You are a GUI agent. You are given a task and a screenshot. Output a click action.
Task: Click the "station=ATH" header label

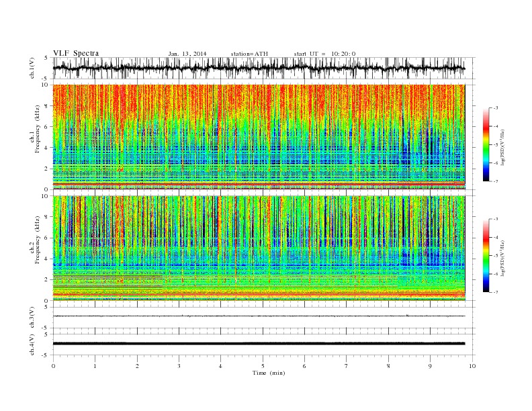click(249, 54)
